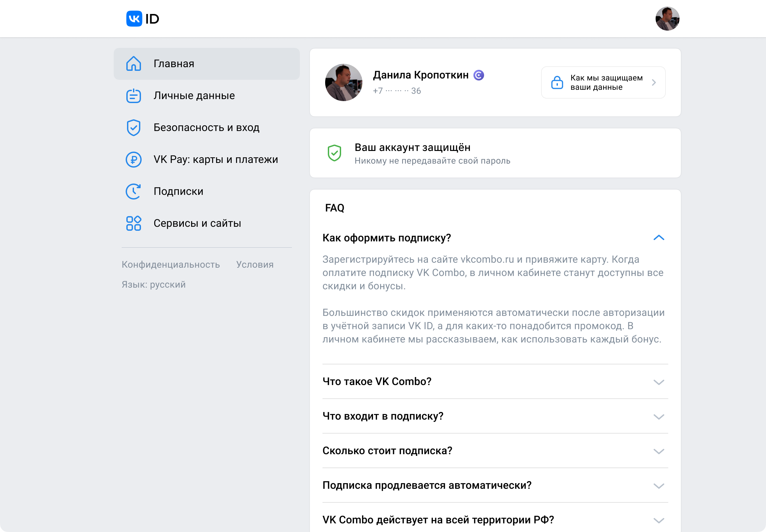Open the VK Pay: карты и платежи section
Viewport: 766px width, 532px height.
click(216, 160)
